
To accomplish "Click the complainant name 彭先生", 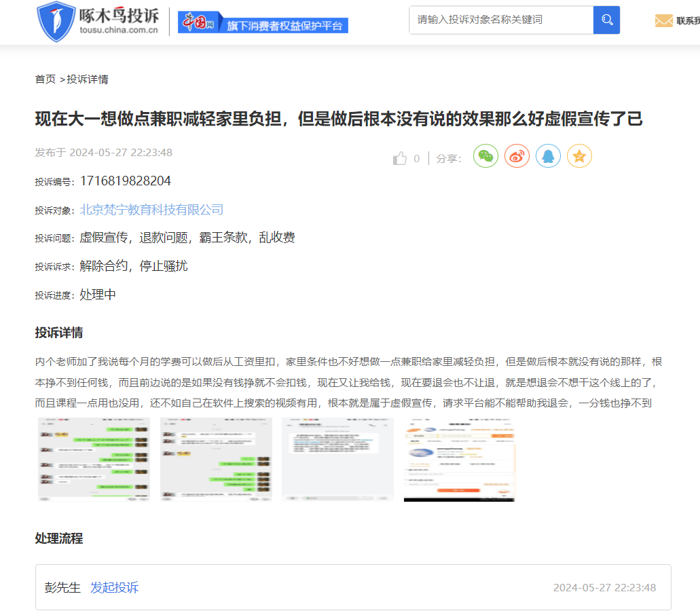I will tap(62, 587).
